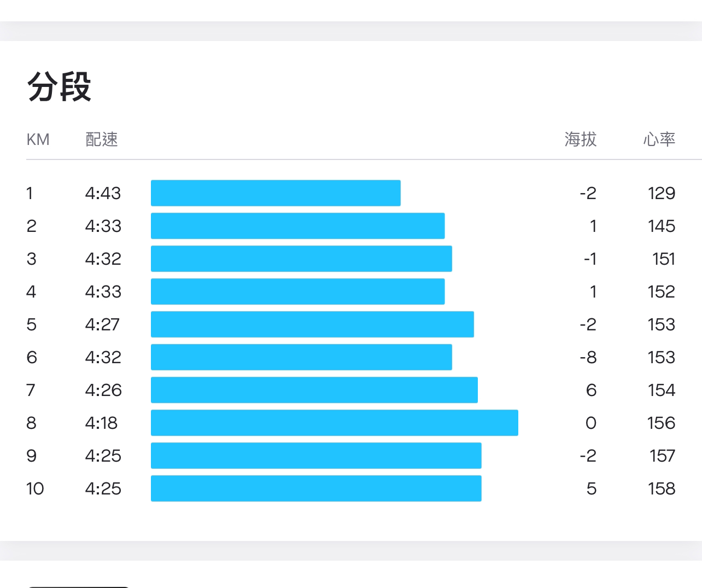Viewport: 702px width, 588px height.
Task: Select the pace bar for kilometer 6
Action: (x=301, y=357)
